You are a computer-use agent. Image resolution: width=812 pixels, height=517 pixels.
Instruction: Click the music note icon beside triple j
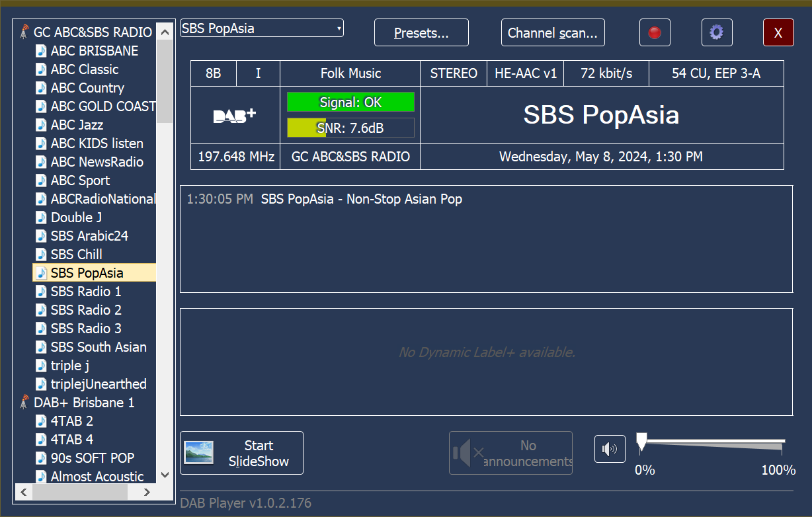[x=41, y=366]
